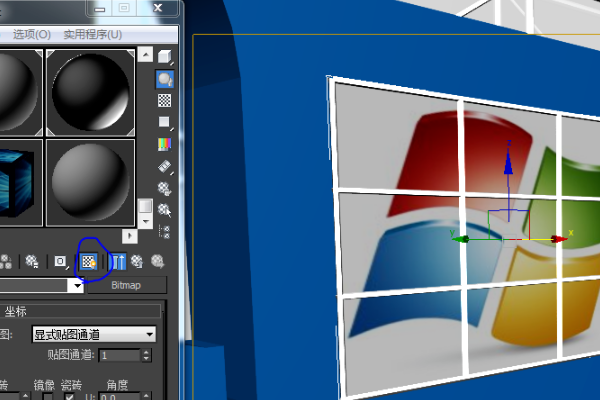This screenshot has width=600, height=400.
Task: Open the Material/Map Navigator icon
Action: point(165,232)
